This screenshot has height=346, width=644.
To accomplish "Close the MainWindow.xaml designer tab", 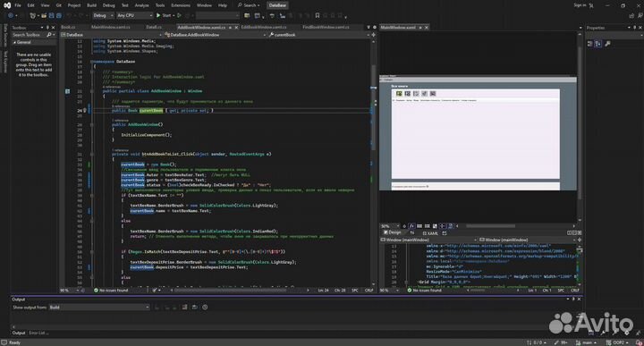I will [x=426, y=28].
